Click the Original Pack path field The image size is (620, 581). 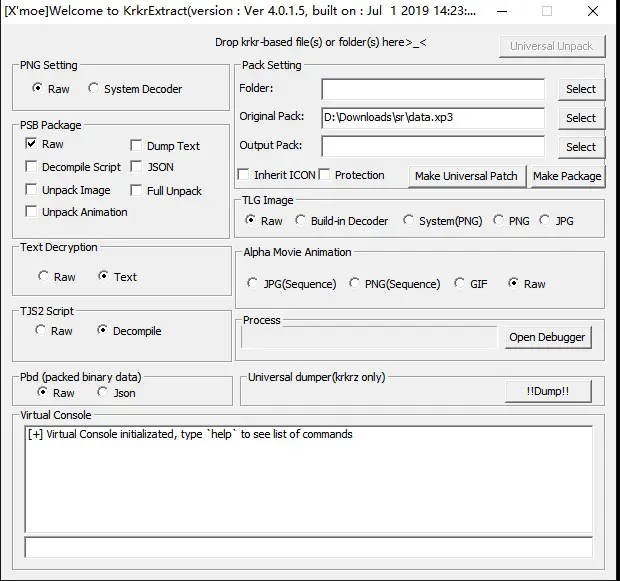[433, 118]
